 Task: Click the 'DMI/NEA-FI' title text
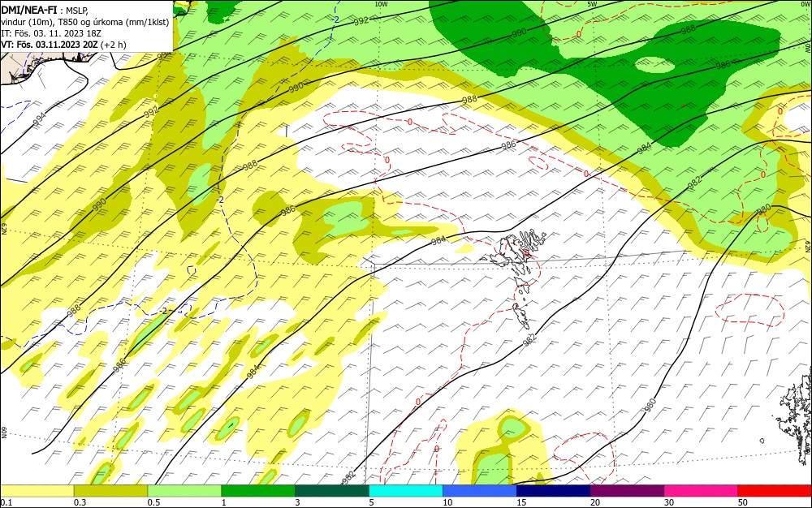pos(29,10)
